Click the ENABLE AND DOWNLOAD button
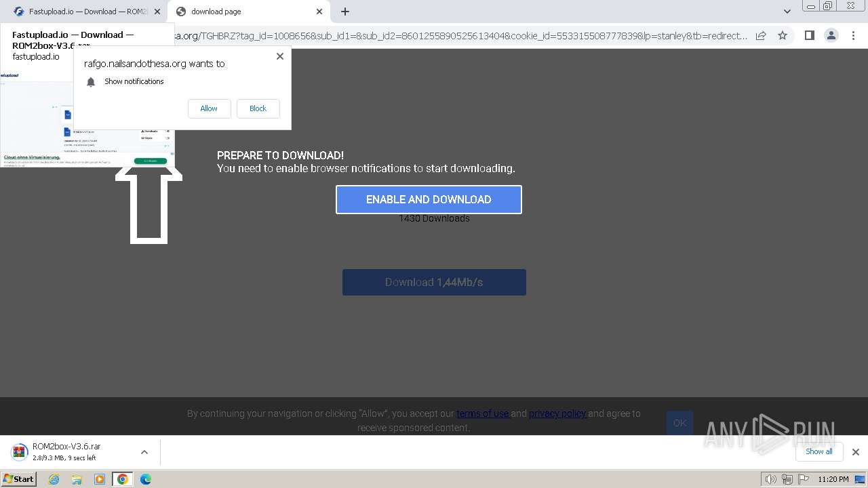The width and height of the screenshot is (868, 488). point(429,199)
